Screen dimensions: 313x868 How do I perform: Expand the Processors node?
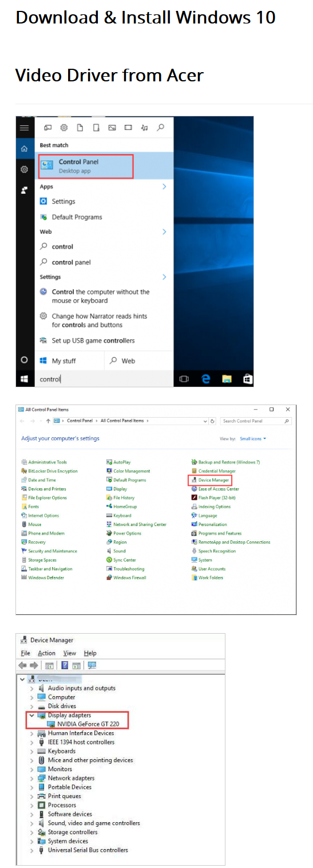click(31, 805)
